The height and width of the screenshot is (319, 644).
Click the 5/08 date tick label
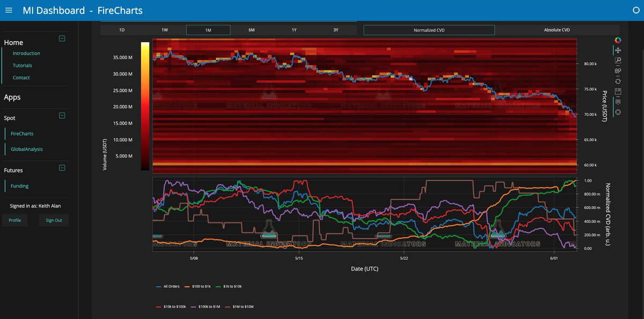[194, 258]
